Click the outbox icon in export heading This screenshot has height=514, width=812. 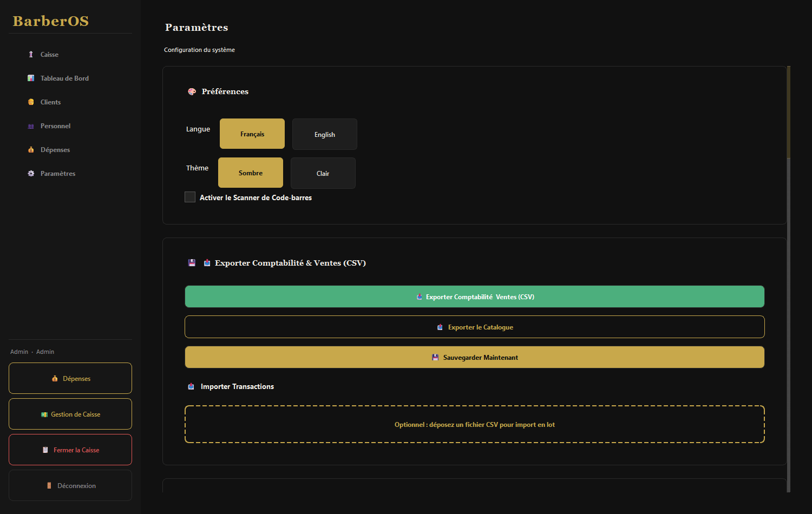point(207,263)
